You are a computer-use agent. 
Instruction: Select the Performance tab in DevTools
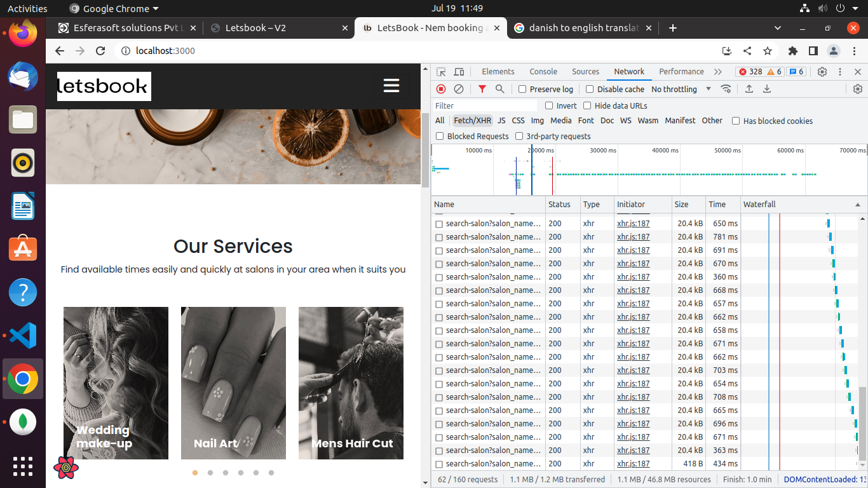pyautogui.click(x=681, y=72)
